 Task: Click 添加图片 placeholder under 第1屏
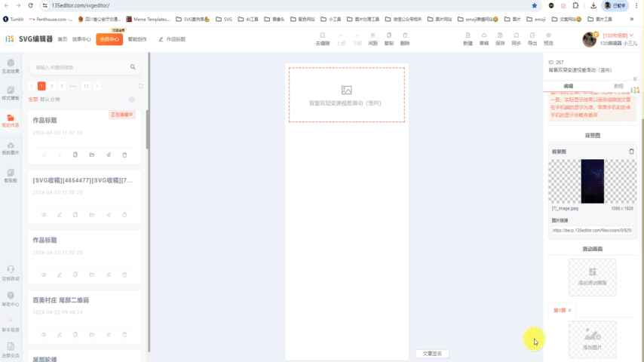(592, 339)
